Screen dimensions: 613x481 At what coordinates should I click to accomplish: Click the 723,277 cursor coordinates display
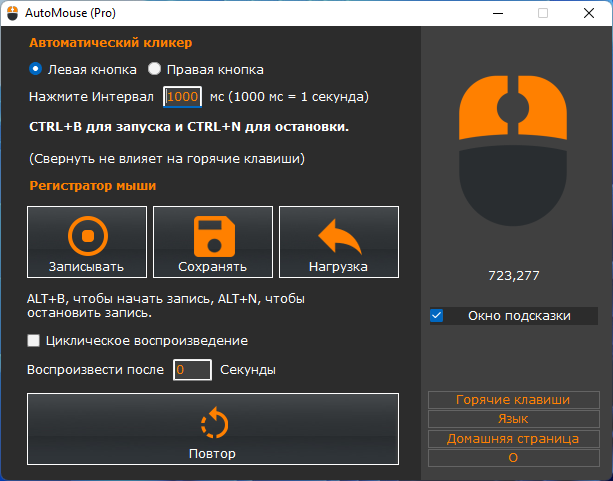pos(513,275)
